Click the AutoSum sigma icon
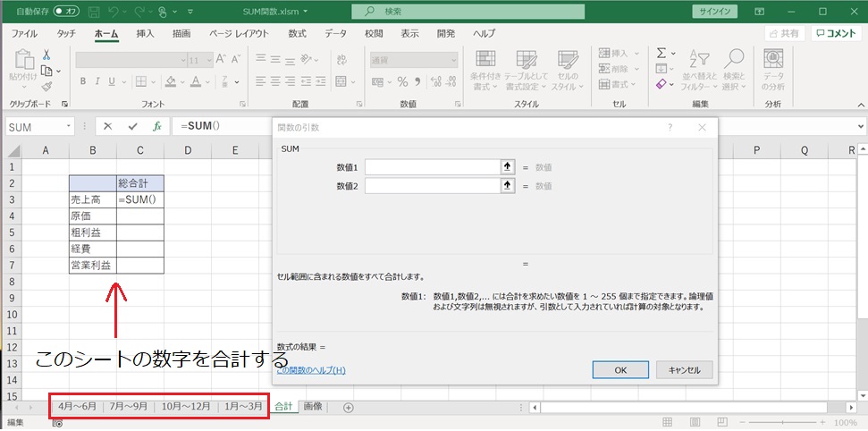 [661, 54]
